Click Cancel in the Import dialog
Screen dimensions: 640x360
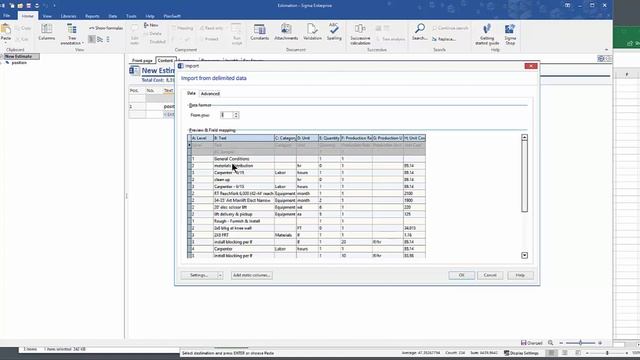[490, 276]
